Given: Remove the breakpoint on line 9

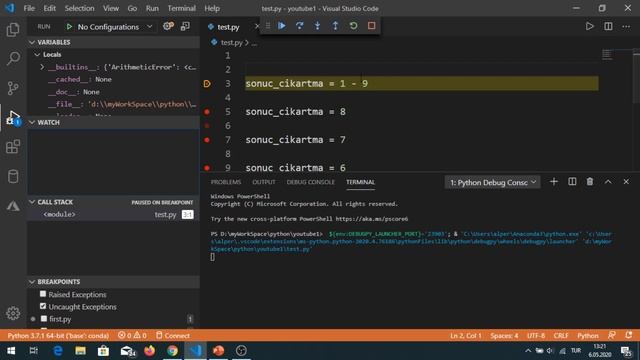Looking at the screenshot, I should click(x=207, y=167).
